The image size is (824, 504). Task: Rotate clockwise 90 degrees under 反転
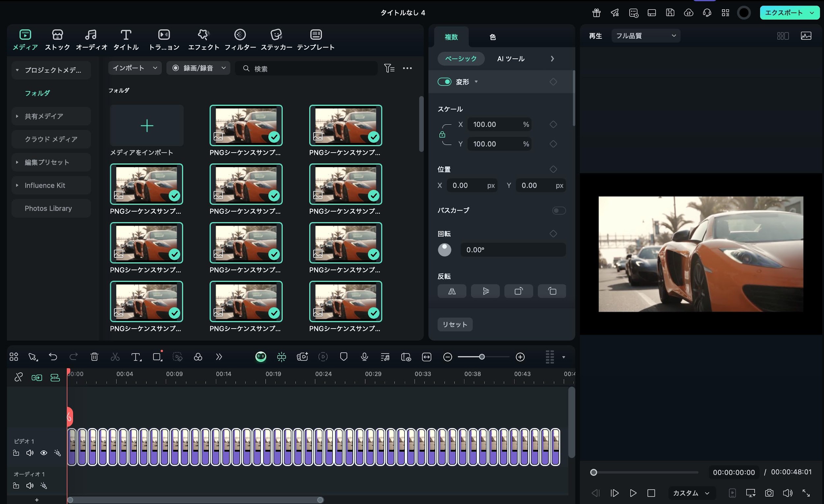coord(519,291)
